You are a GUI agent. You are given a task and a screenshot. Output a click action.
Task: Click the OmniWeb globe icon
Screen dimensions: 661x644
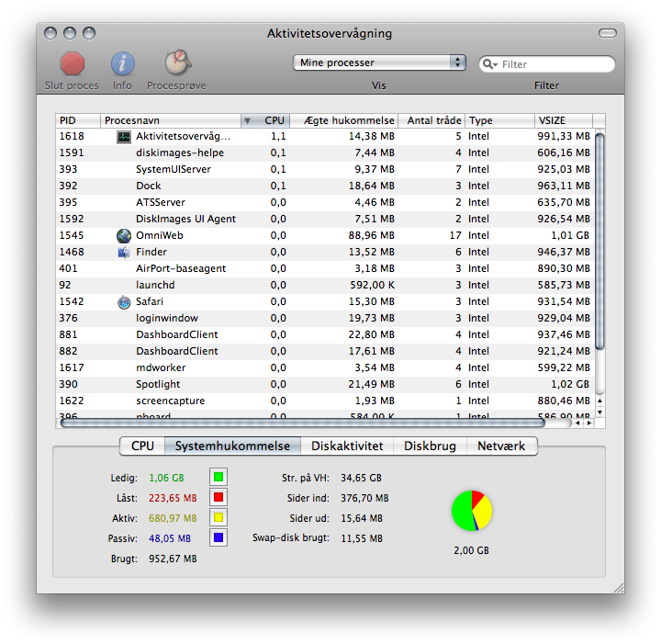[124, 236]
